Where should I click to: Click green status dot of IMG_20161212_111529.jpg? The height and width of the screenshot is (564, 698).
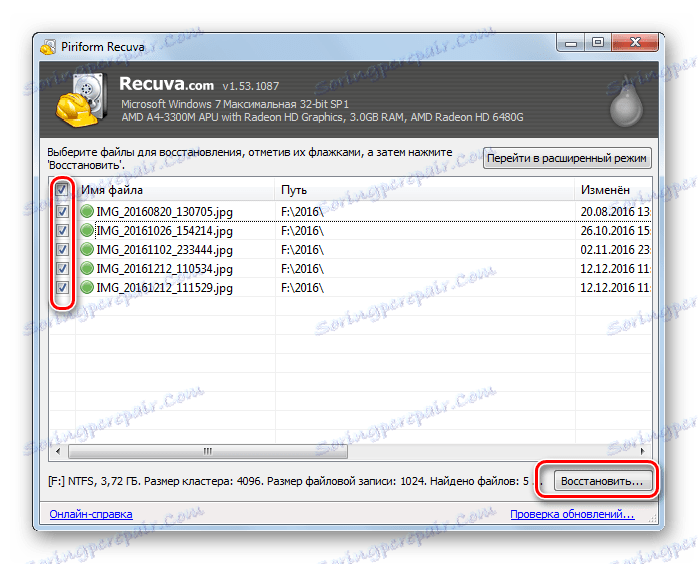(87, 288)
